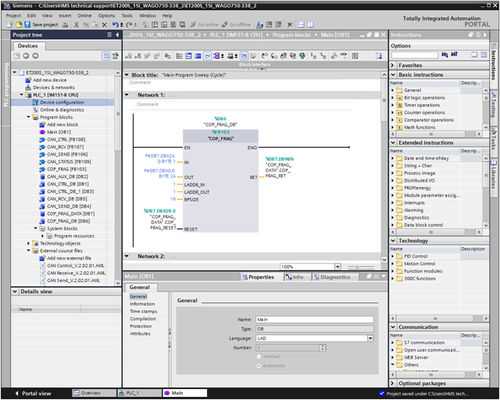This screenshot has height=400, width=500.
Task: Switch to the Diagnostics tab
Action: click(332, 277)
